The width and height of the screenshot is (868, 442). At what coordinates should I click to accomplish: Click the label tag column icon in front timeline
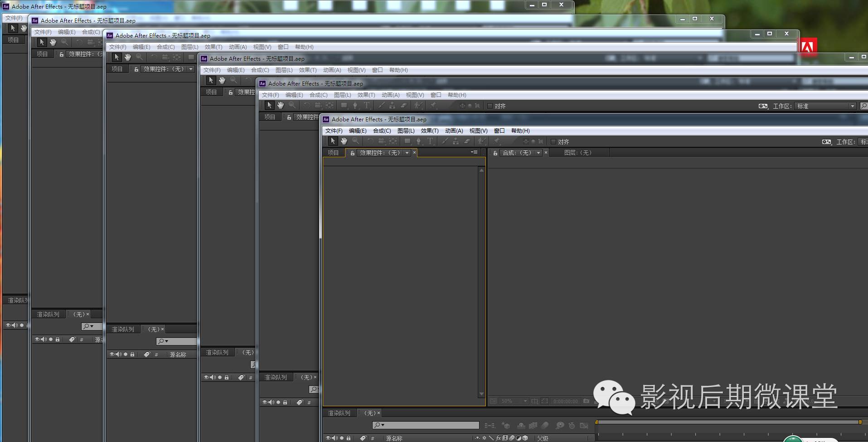(x=363, y=438)
